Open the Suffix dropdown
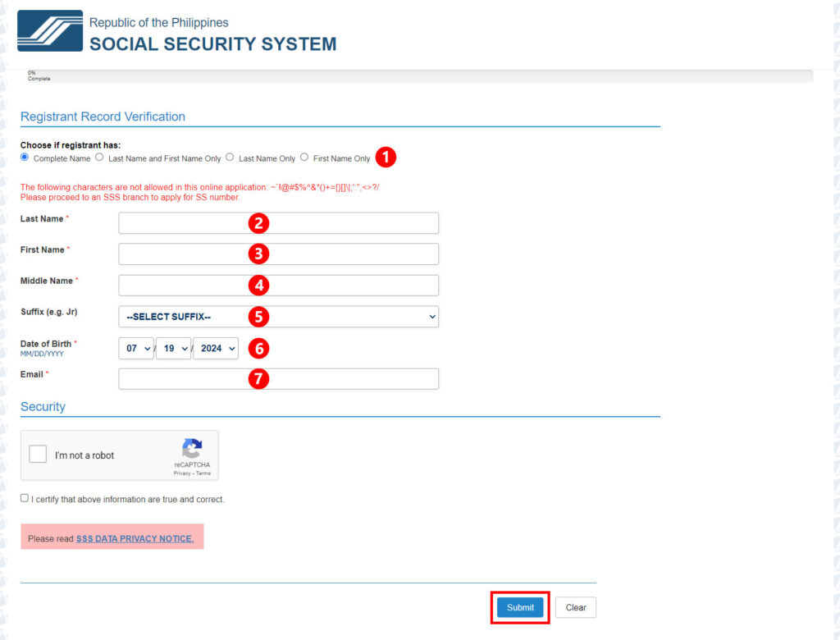Viewport: 840px width, 640px height. 278,317
